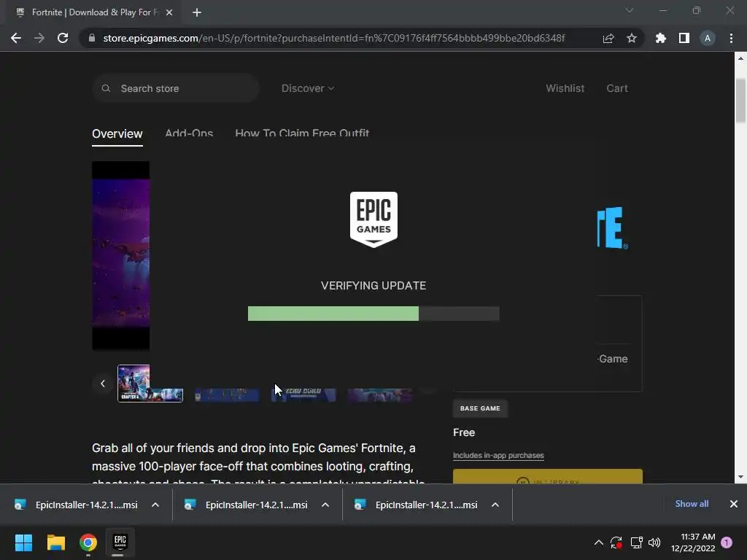Click the magnifier icon in Search store
The width and height of the screenshot is (747, 560).
pyautogui.click(x=107, y=88)
